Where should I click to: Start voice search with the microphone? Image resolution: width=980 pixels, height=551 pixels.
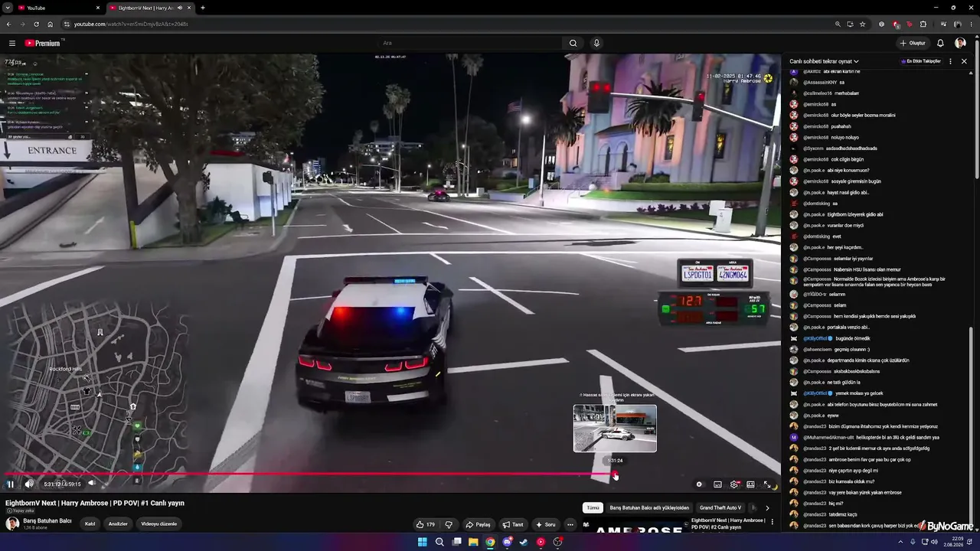[x=596, y=43]
